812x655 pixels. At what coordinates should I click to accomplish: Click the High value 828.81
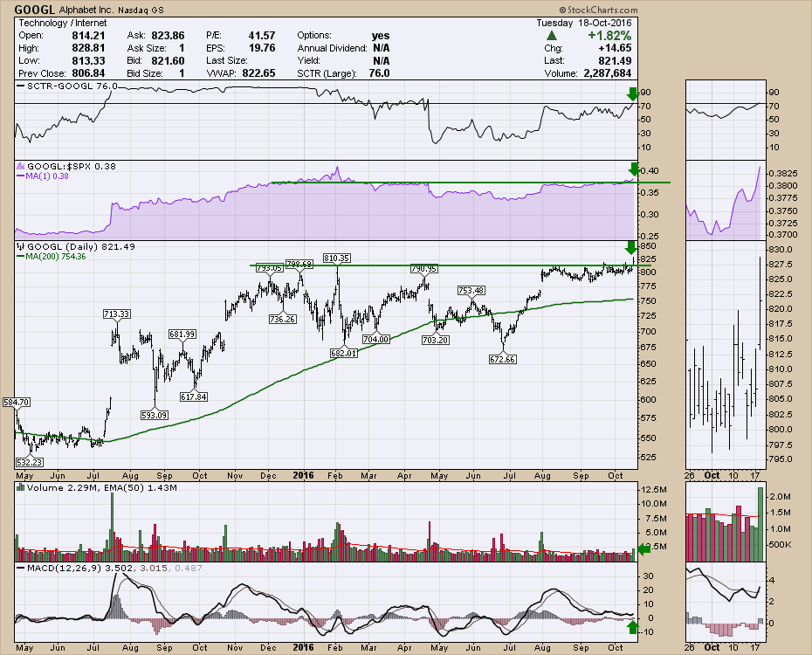coord(88,48)
